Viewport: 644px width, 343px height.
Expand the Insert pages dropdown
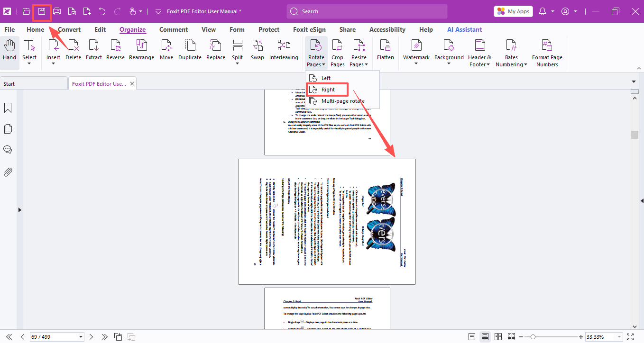53,64
